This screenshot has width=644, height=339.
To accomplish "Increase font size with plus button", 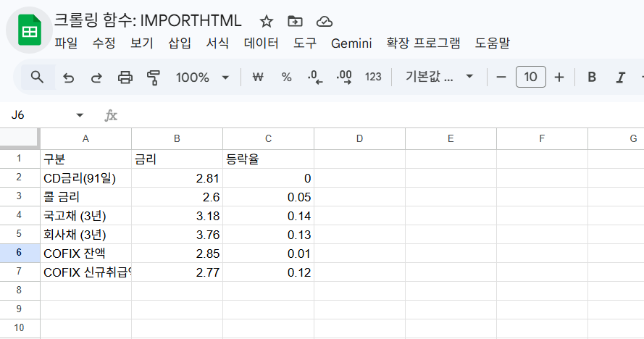I will point(559,78).
